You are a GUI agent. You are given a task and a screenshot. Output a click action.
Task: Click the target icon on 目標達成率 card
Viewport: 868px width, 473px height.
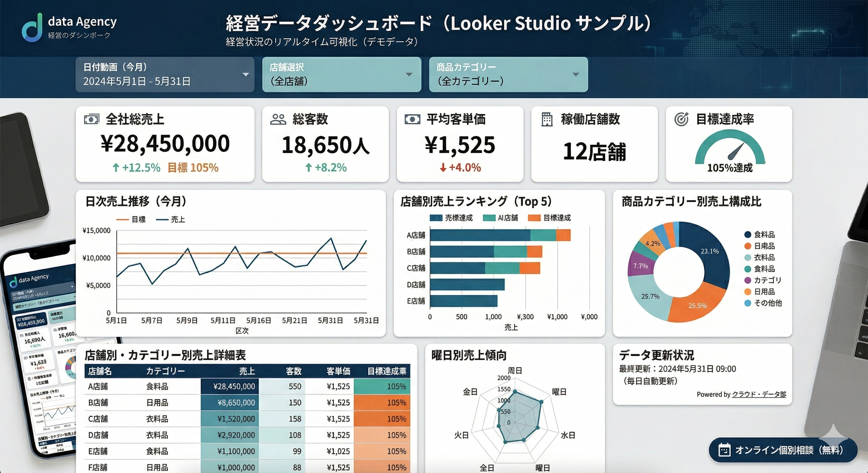point(681,119)
